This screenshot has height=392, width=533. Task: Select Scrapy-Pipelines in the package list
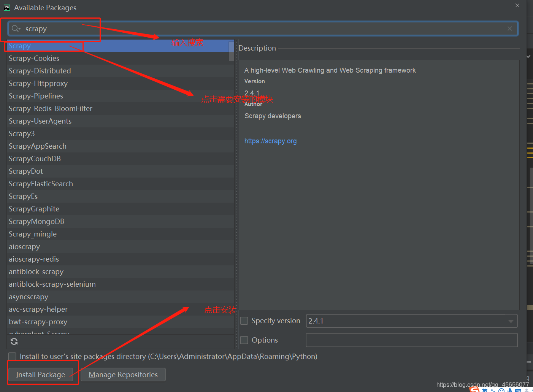click(120, 96)
